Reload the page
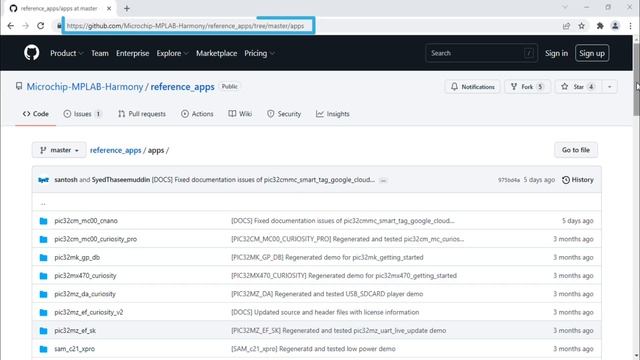640x360 pixels. [x=40, y=26]
